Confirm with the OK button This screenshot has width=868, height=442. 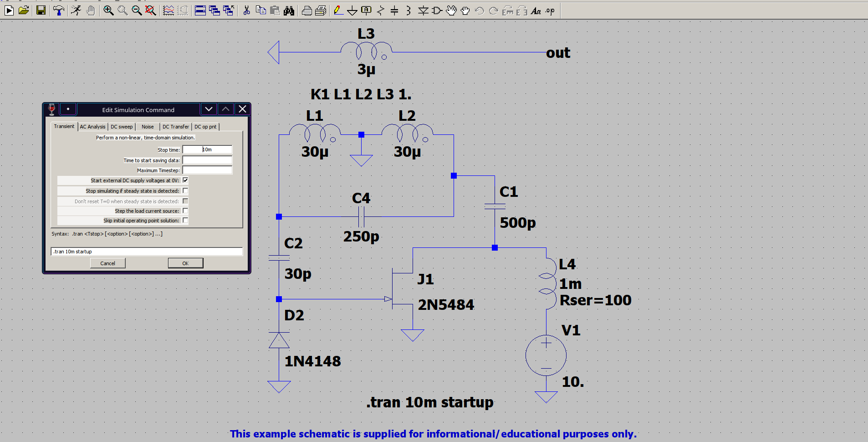pyautogui.click(x=185, y=263)
